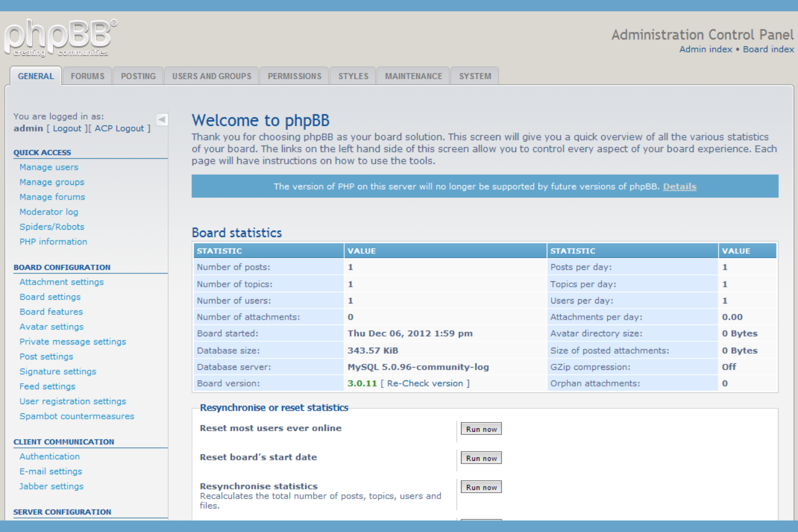Click the Quick Access section header
The height and width of the screenshot is (532, 798).
42,153
